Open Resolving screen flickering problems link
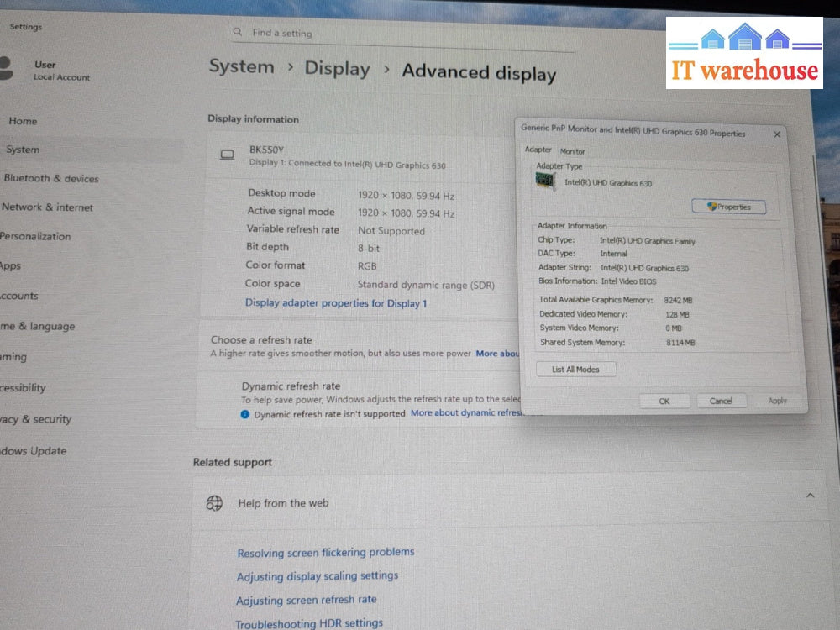The width and height of the screenshot is (840, 630). pos(326,553)
